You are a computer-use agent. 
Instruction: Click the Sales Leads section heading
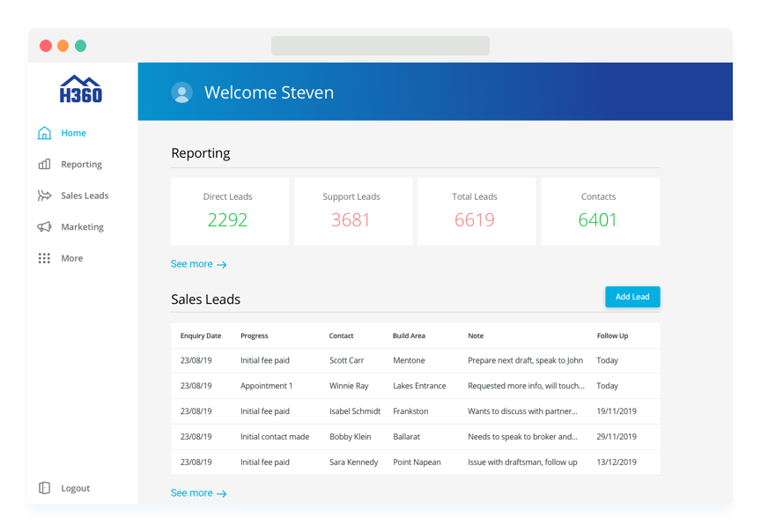click(205, 299)
